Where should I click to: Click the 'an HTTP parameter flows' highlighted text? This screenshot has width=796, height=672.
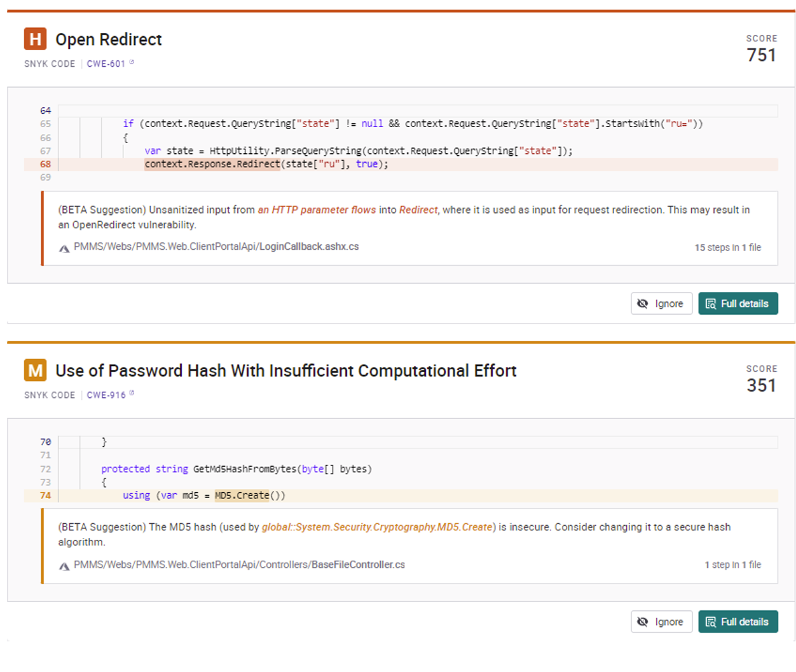pos(317,210)
